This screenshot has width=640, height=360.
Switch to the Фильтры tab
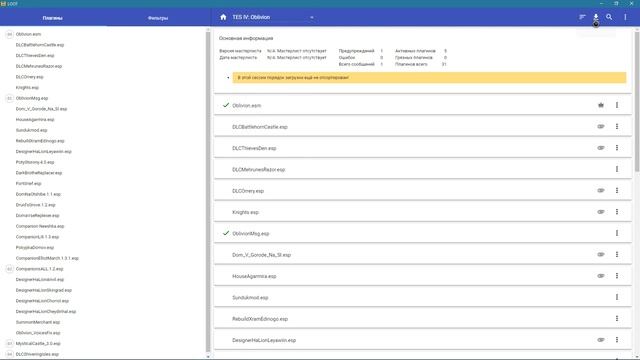(158, 18)
